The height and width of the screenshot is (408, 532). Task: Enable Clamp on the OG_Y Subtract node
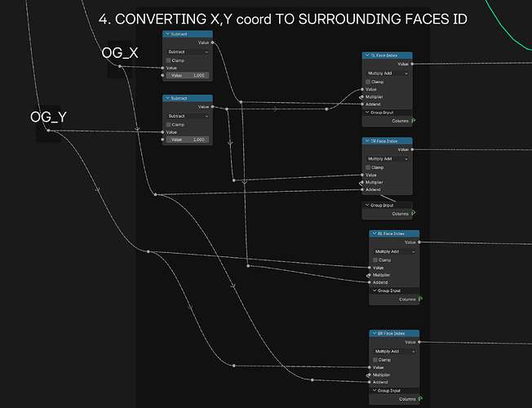click(x=168, y=125)
